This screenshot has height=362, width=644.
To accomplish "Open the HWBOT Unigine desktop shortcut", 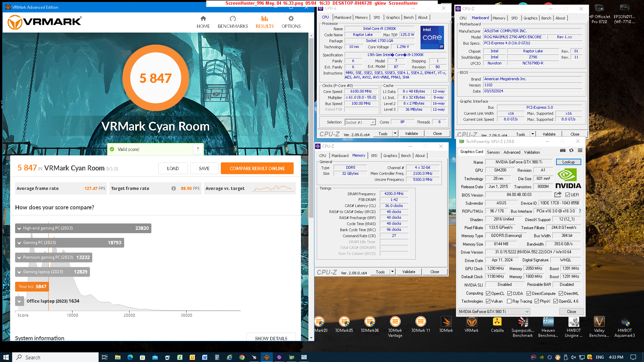I will 574,327.
